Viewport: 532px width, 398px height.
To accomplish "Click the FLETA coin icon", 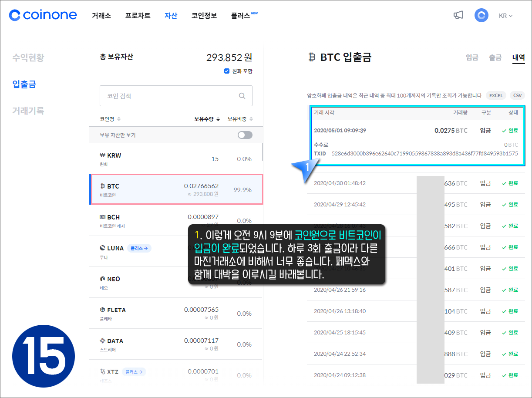I will pos(103,310).
